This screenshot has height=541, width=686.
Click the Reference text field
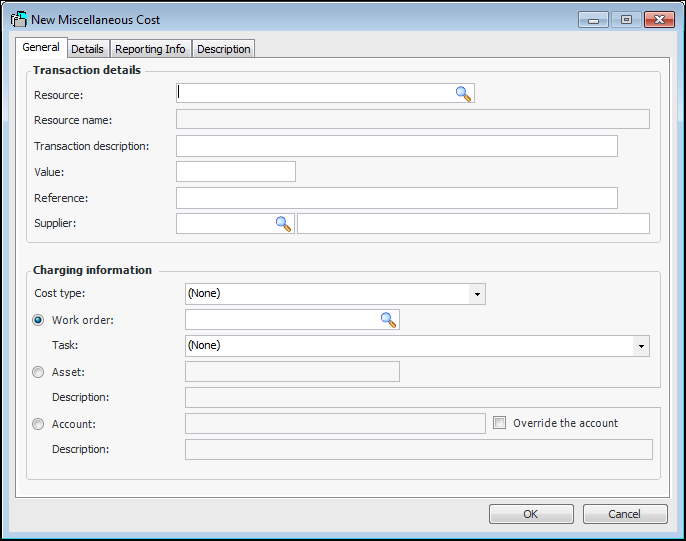click(397, 198)
